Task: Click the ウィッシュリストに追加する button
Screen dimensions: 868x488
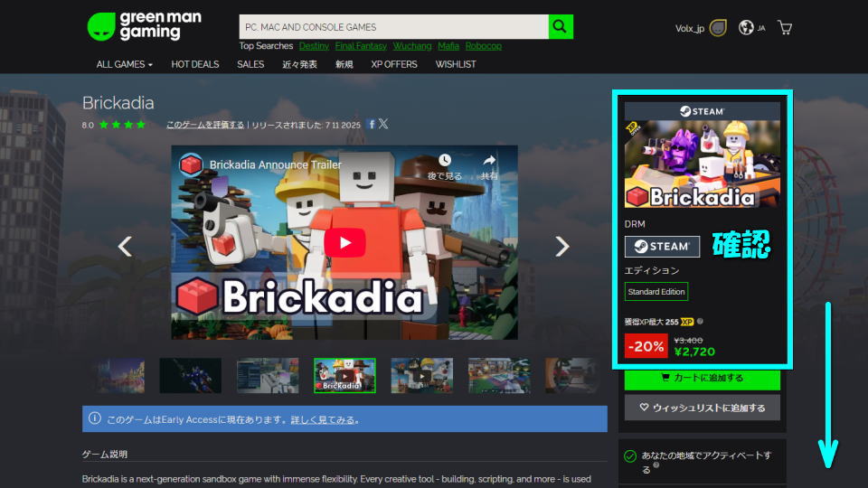Action: [702, 408]
